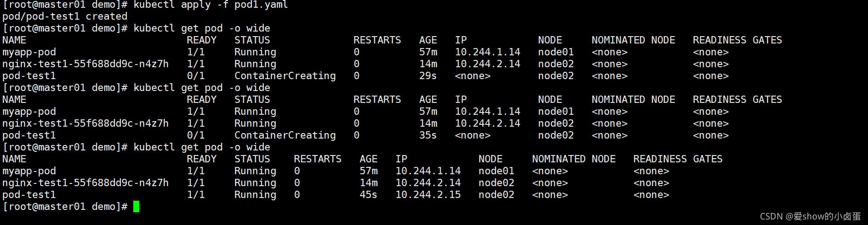
Task: Click ContainerCreating status in the 35s row
Action: (285, 135)
